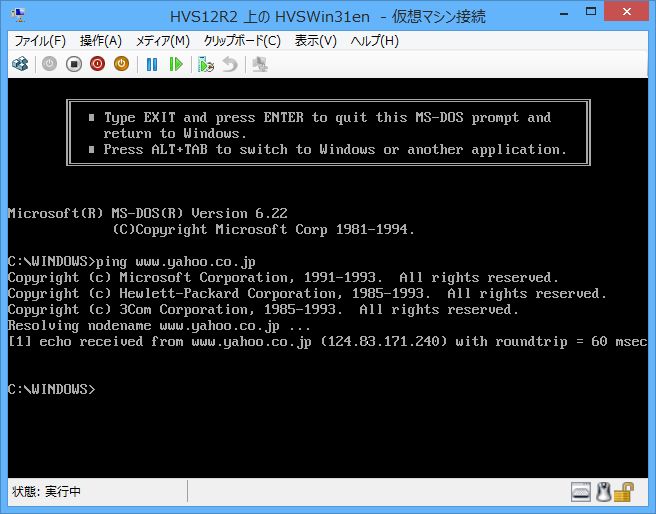656x514 pixels.
Task: Click the keyboard status icon in status bar
Action: [x=581, y=492]
